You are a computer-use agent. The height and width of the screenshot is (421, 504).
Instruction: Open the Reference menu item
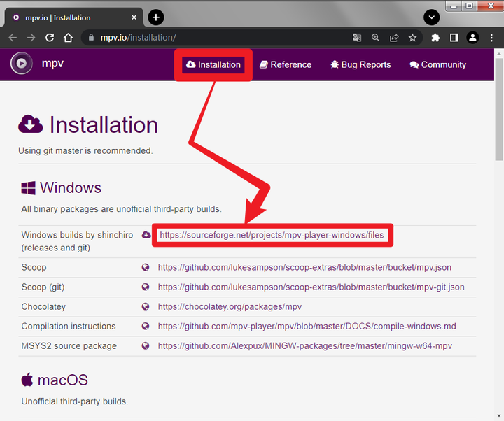tap(286, 64)
